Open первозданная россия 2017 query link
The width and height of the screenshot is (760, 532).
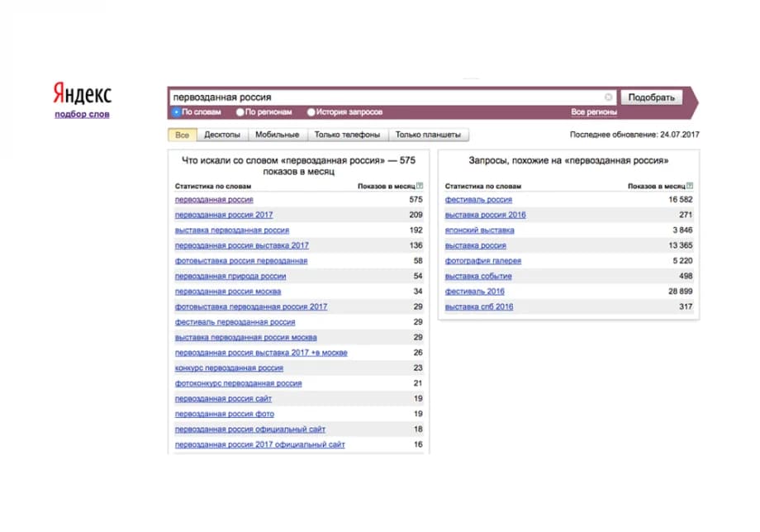224,215
